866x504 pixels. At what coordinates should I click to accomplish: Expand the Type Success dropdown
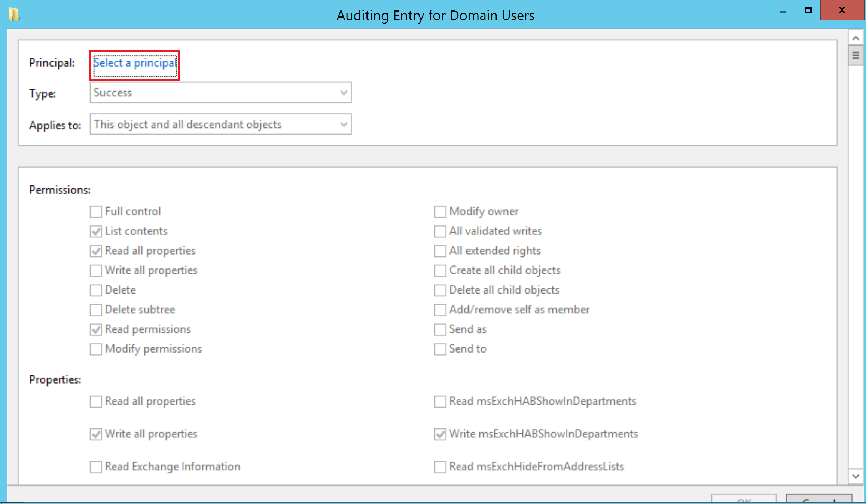coord(343,93)
